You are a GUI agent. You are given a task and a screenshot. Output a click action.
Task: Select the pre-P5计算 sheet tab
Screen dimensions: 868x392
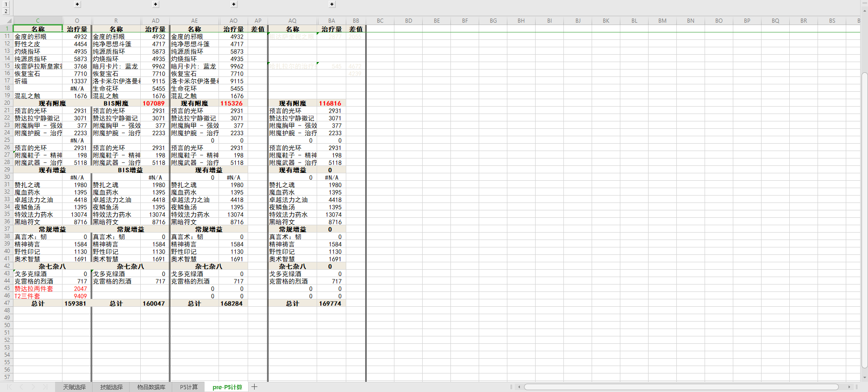pos(227,387)
